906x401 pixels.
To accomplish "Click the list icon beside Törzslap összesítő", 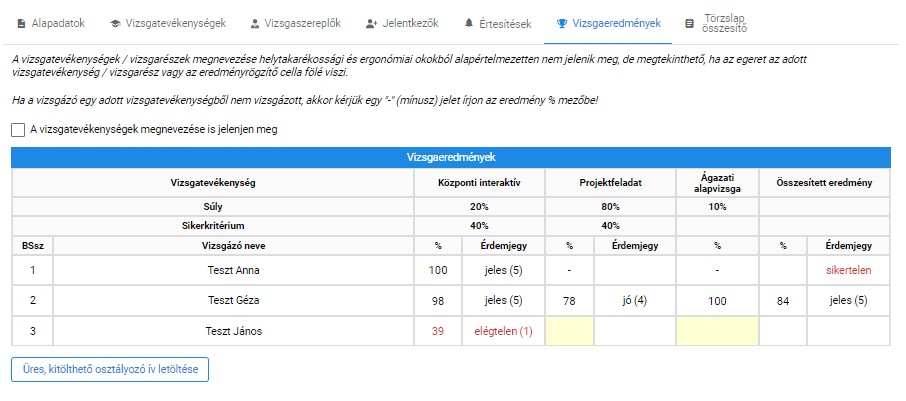I will [689, 24].
